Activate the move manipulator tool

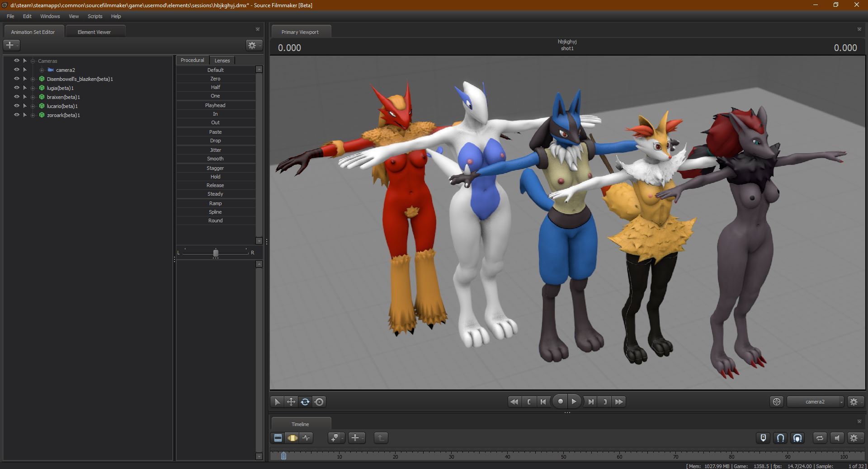pyautogui.click(x=291, y=402)
